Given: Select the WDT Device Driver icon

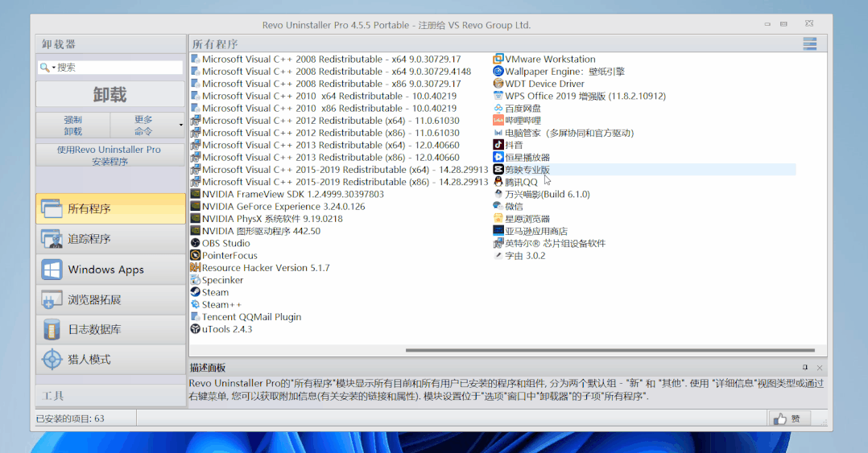Looking at the screenshot, I should pyautogui.click(x=498, y=83).
